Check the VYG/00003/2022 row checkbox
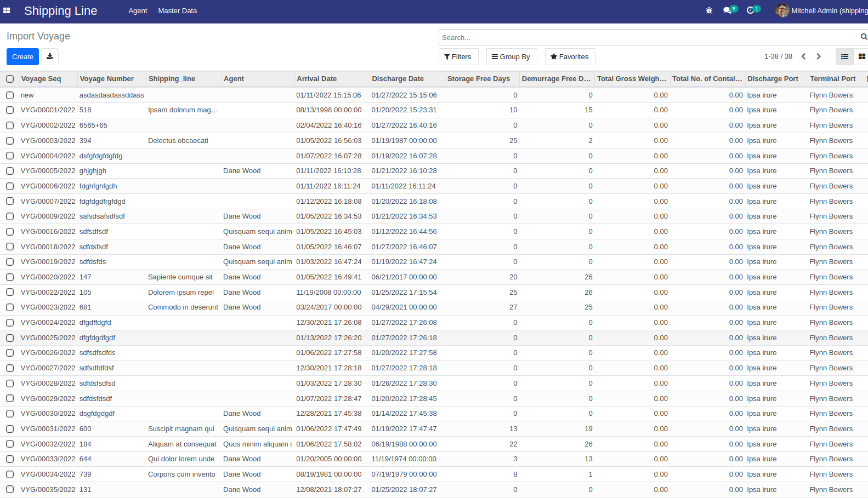This screenshot has width=868, height=498. 10,141
